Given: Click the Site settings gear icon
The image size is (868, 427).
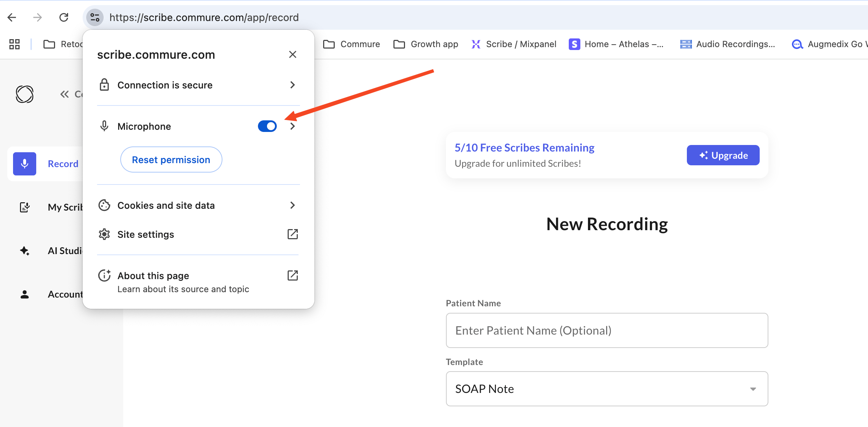Looking at the screenshot, I should [104, 234].
